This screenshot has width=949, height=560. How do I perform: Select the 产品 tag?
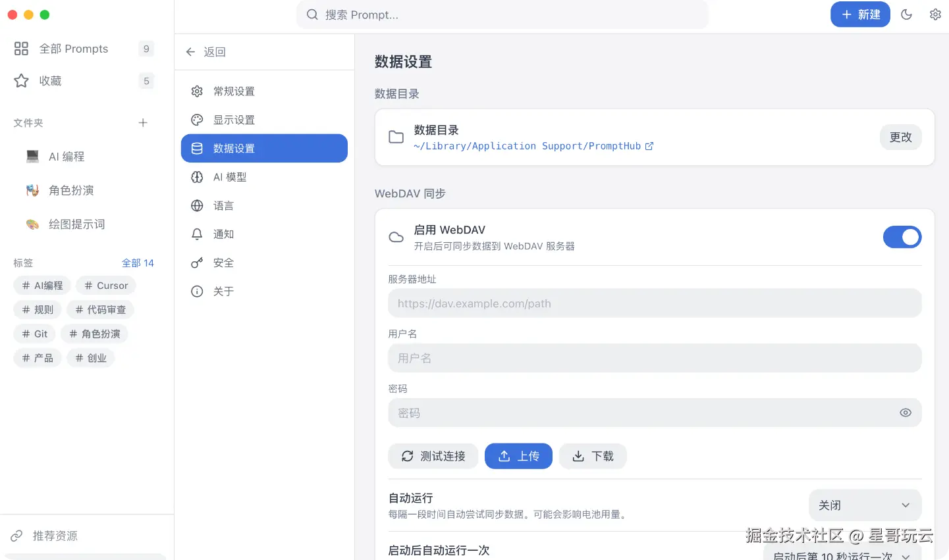coord(38,358)
